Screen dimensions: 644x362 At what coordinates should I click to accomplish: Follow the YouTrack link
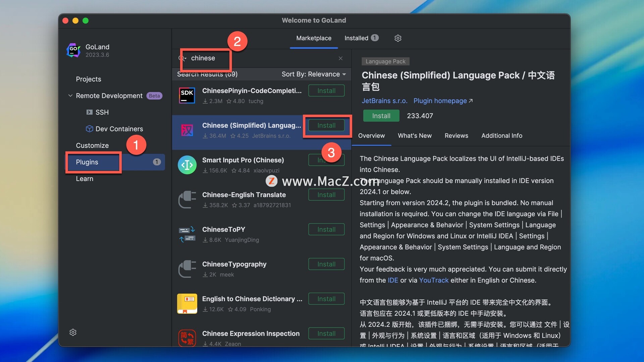433,280
